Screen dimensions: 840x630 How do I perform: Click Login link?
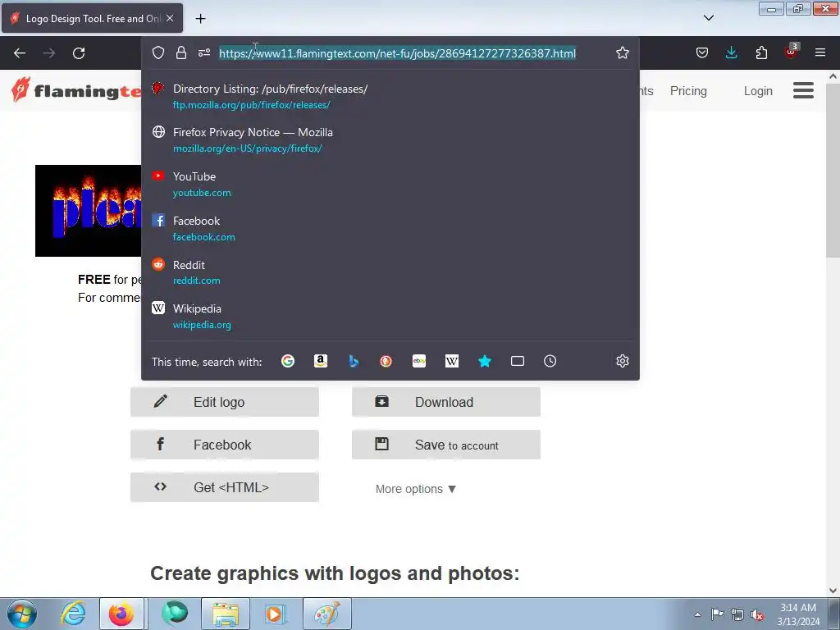pyautogui.click(x=758, y=91)
